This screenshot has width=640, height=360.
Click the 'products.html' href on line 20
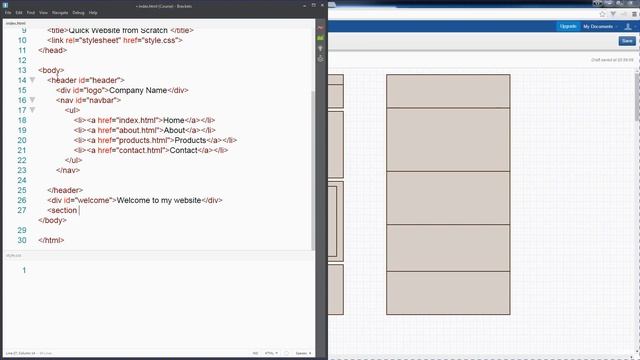click(x=143, y=140)
